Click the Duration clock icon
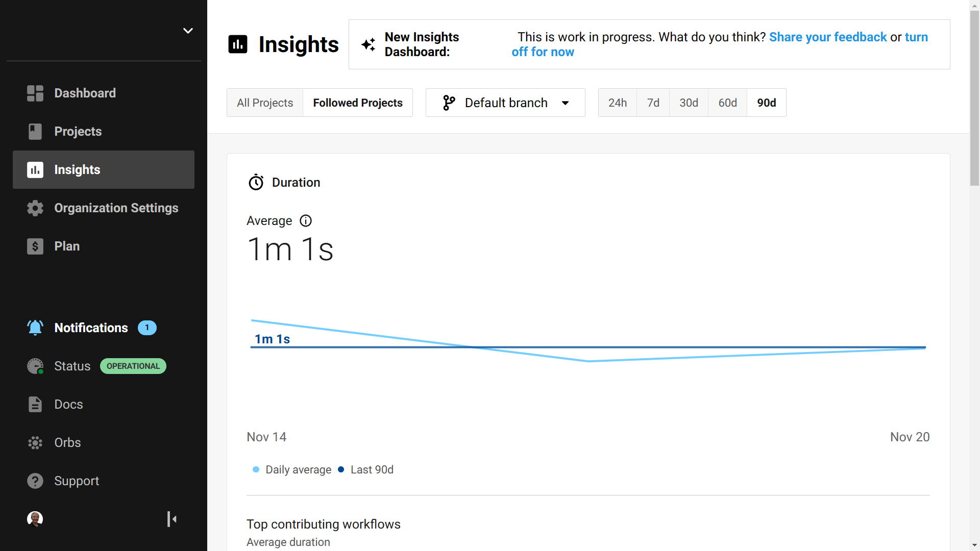 click(257, 182)
